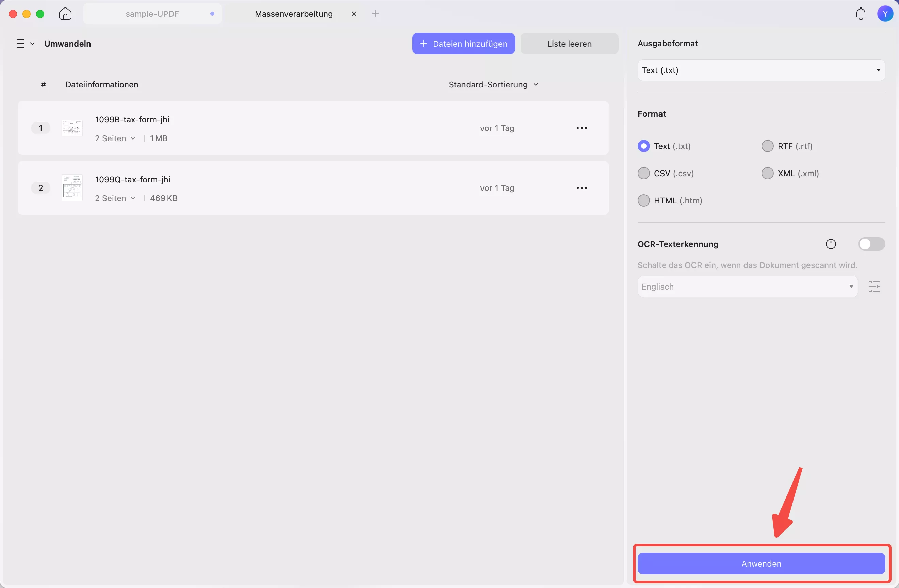Open the notifications bell

[861, 14]
